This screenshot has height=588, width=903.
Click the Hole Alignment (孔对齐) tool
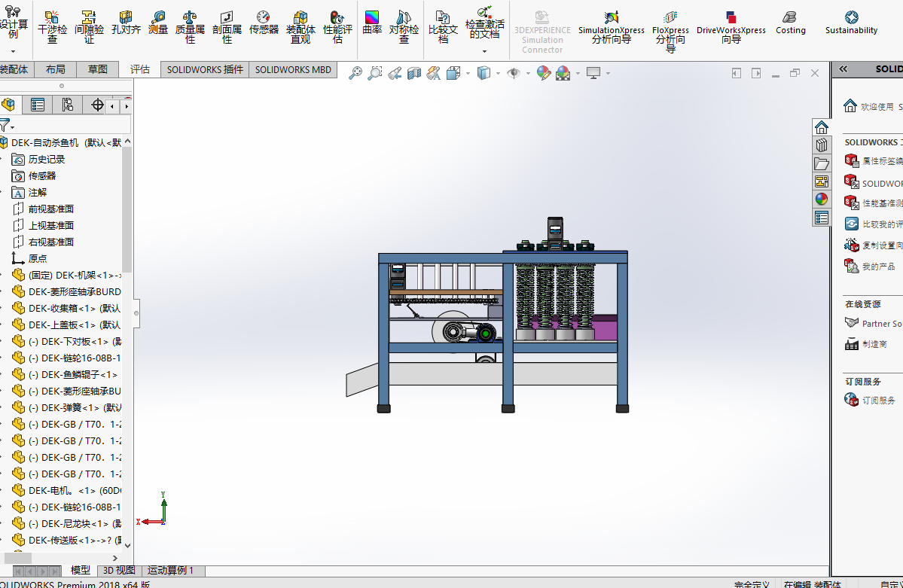tap(126, 23)
